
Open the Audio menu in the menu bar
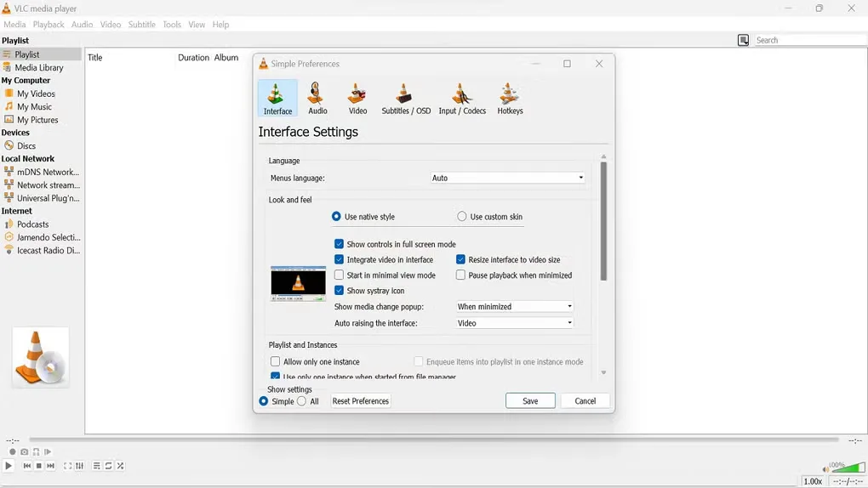(x=82, y=25)
